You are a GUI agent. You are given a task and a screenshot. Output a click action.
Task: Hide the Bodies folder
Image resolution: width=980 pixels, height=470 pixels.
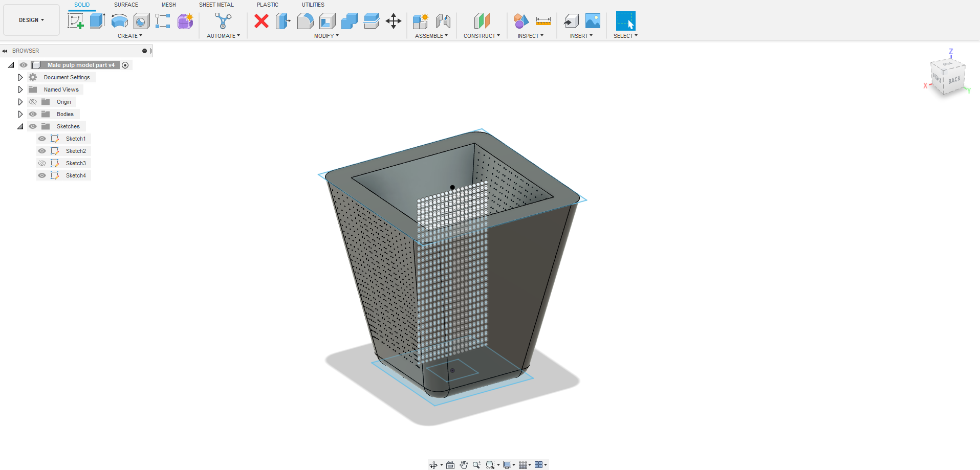[x=33, y=114]
